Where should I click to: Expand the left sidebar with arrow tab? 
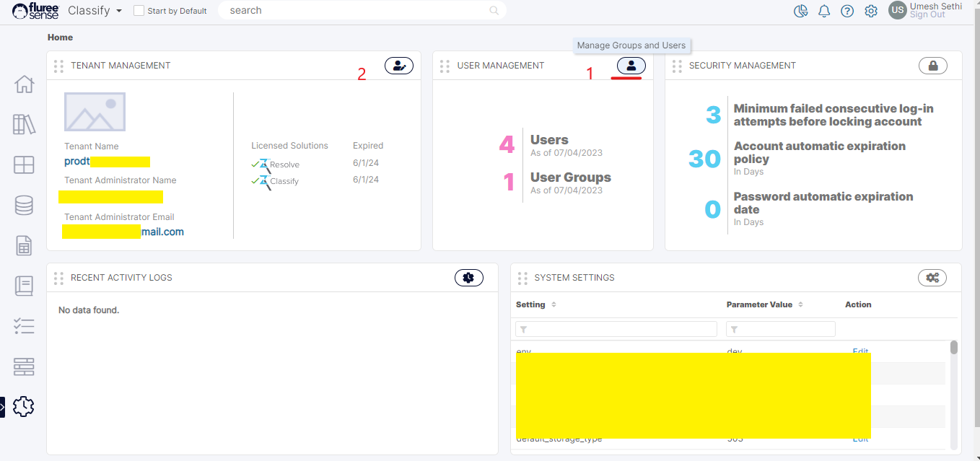[2, 407]
